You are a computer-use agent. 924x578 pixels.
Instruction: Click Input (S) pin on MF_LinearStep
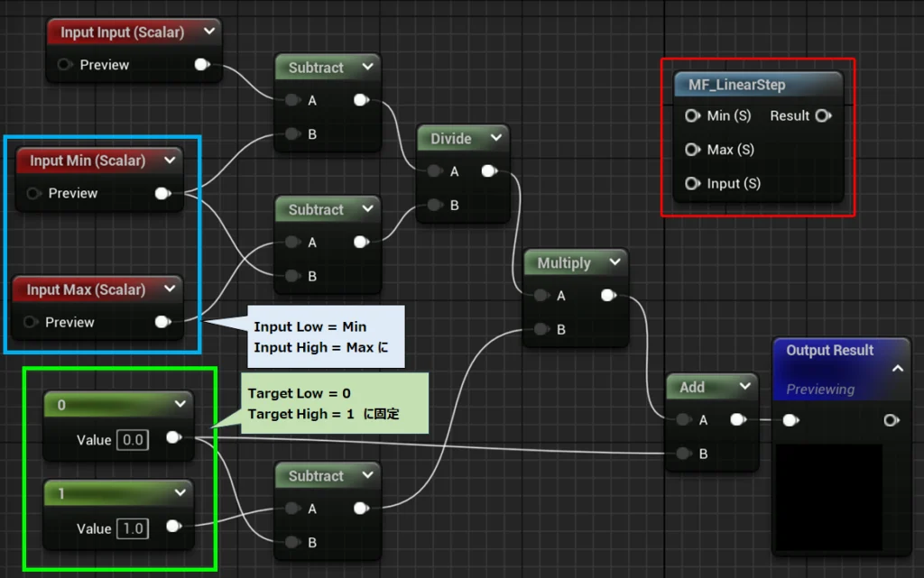[x=692, y=183]
